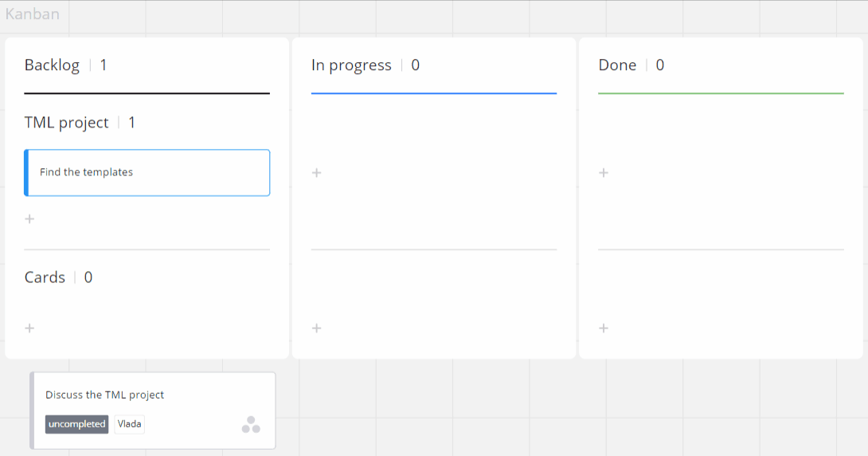
Task: Click the Kanban board title
Action: click(x=32, y=14)
